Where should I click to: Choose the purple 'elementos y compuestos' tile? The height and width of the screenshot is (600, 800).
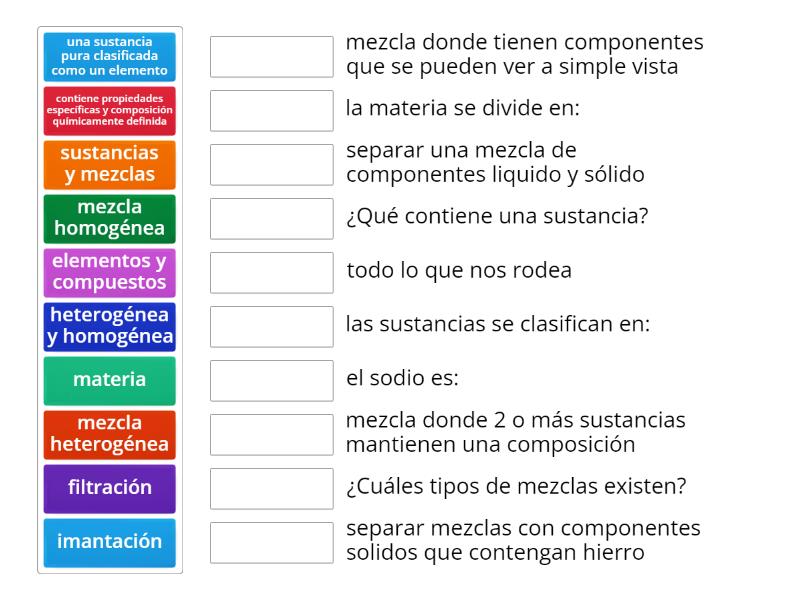point(110,273)
